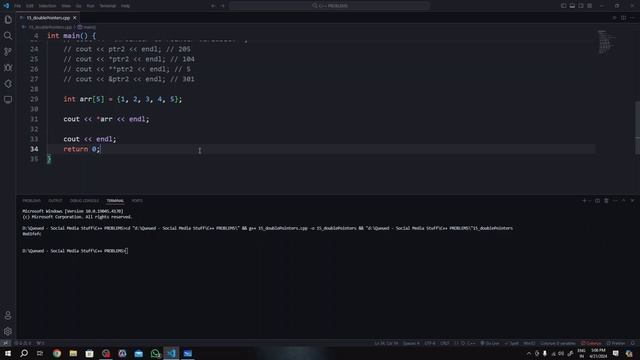Go back with the navigation arrow
The image size is (640, 360).
coord(213,6)
